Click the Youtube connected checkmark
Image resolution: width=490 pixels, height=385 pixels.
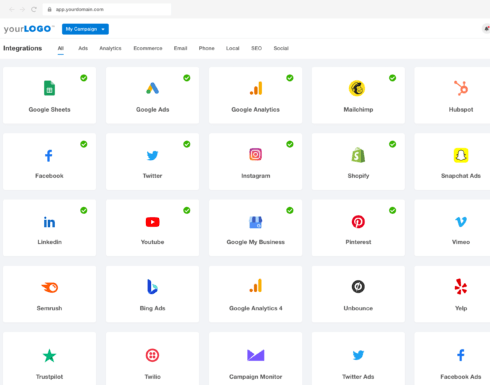click(x=187, y=210)
